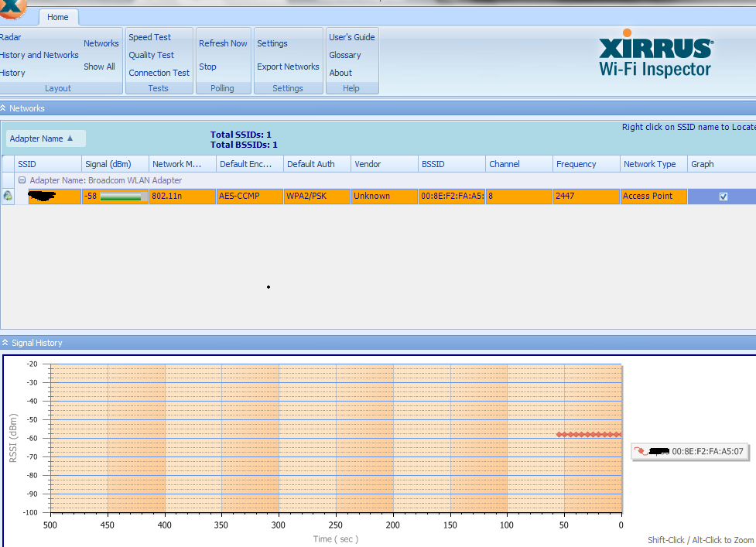The width and height of the screenshot is (756, 547).
Task: Stop polling with the Stop button
Action: coord(207,67)
